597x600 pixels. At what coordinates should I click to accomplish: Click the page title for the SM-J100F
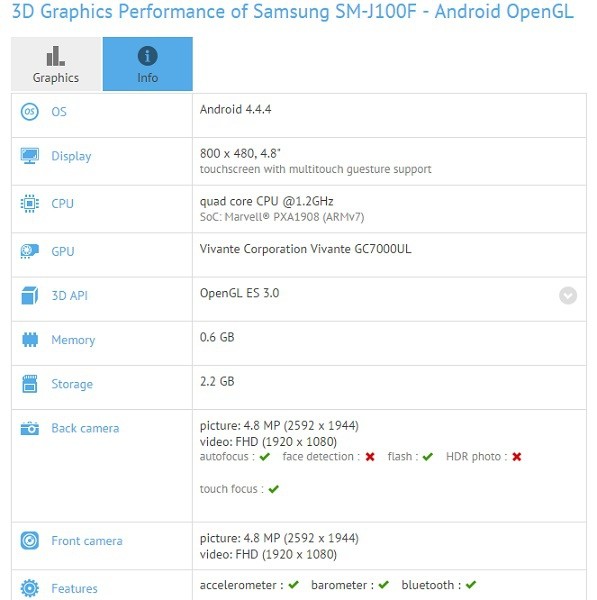click(x=293, y=11)
